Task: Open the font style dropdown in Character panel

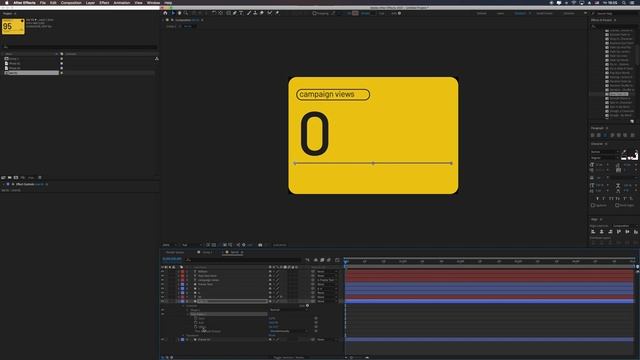Action: (x=604, y=158)
